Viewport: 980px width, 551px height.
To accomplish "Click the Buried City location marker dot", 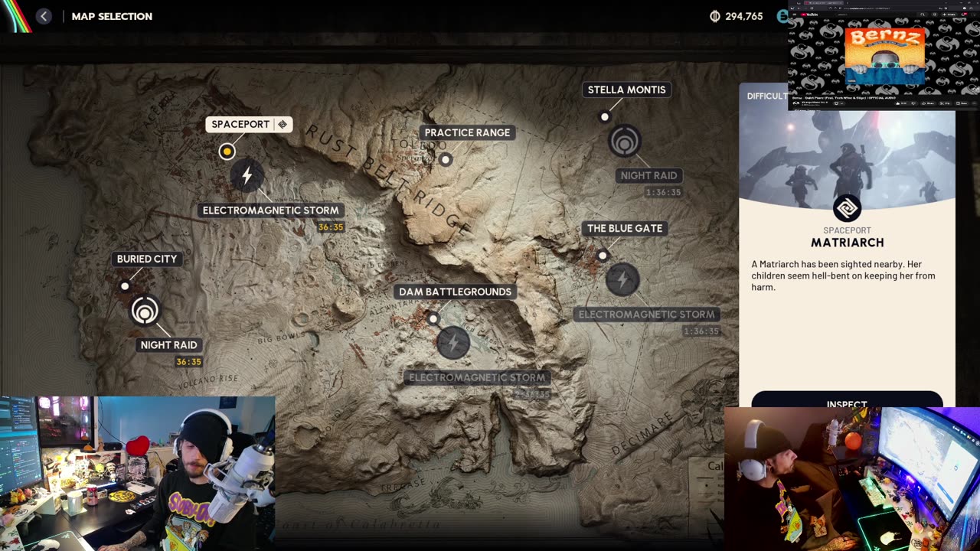I will click(x=125, y=286).
